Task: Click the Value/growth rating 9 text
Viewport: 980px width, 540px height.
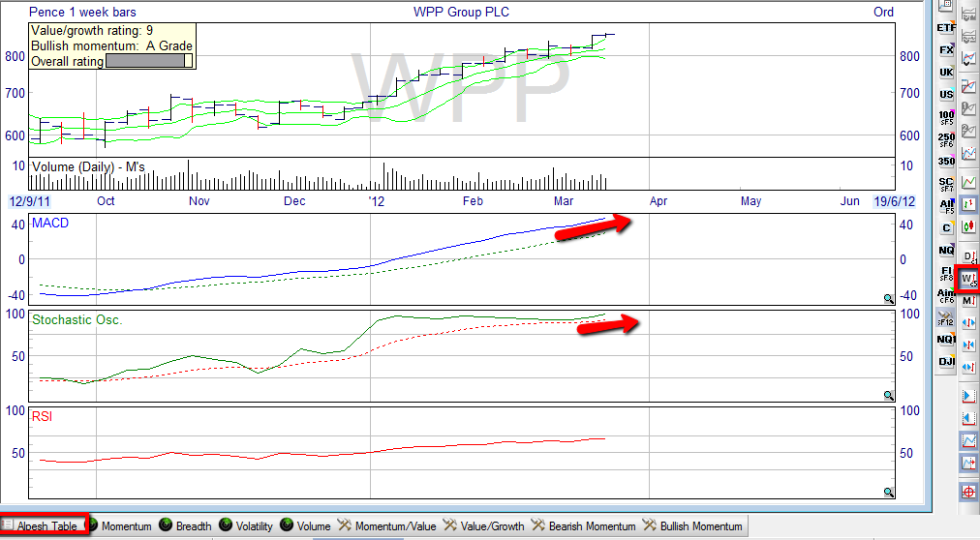Action: click(x=92, y=31)
